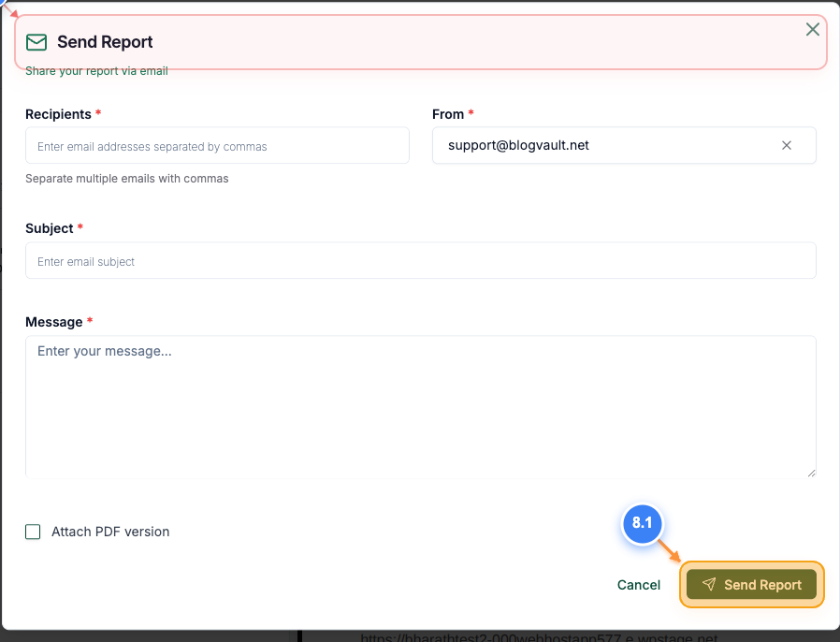Cancel sending the report
Viewport: 840px width, 642px height.
639,584
